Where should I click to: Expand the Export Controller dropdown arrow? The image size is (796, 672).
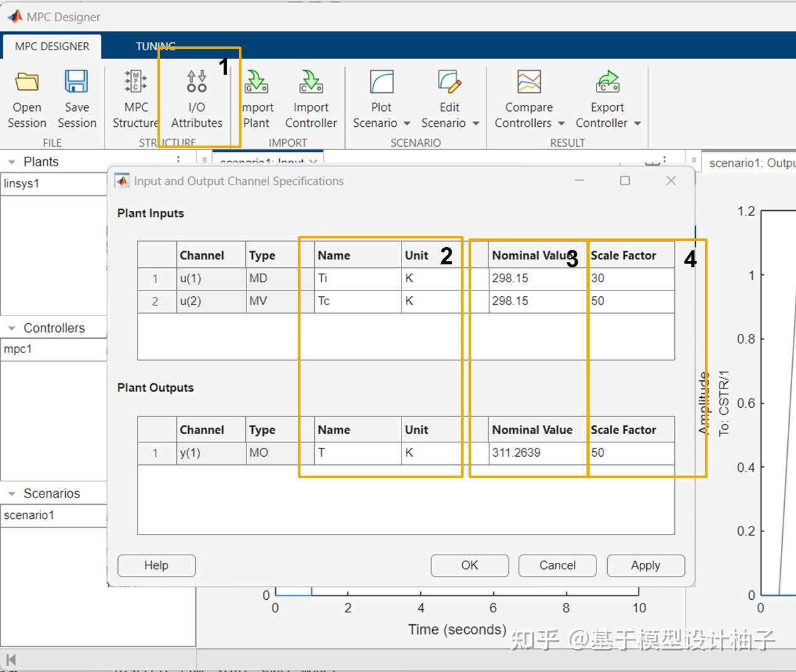(x=637, y=124)
